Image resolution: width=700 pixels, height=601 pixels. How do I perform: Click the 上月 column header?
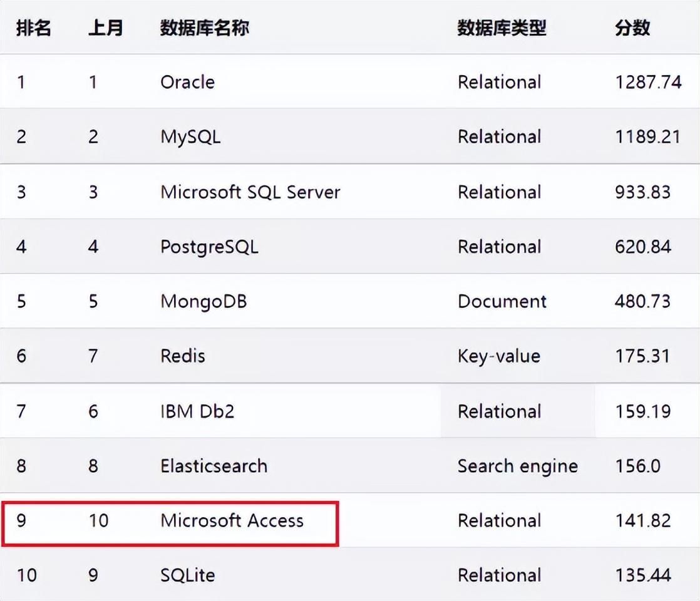(105, 28)
